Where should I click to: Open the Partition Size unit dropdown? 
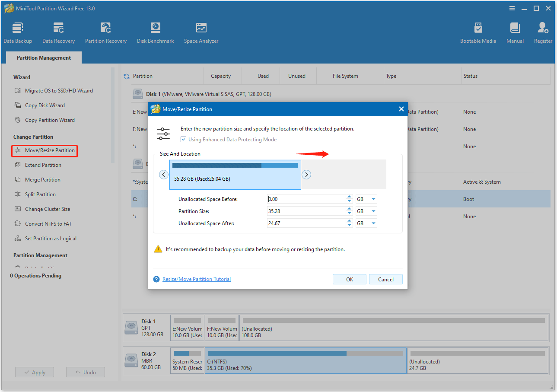[372, 210]
